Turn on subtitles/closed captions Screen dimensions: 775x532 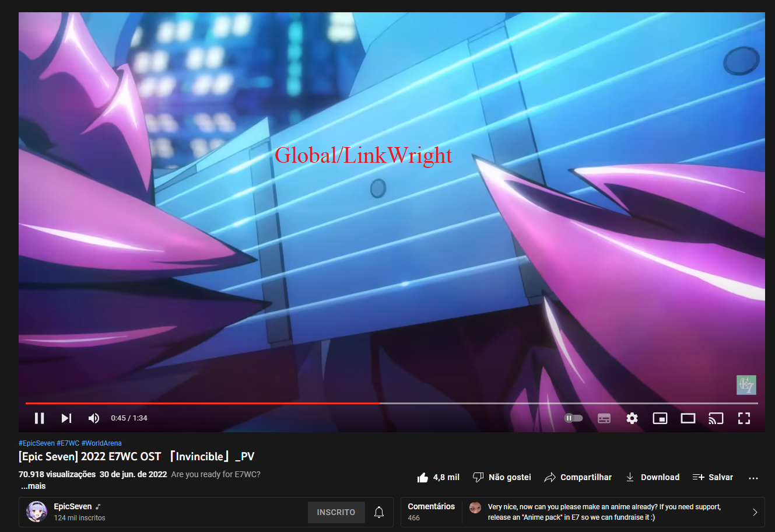pos(604,418)
